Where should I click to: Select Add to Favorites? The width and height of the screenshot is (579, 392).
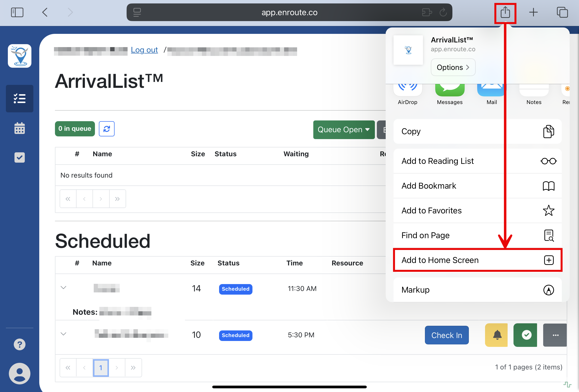(x=477, y=210)
